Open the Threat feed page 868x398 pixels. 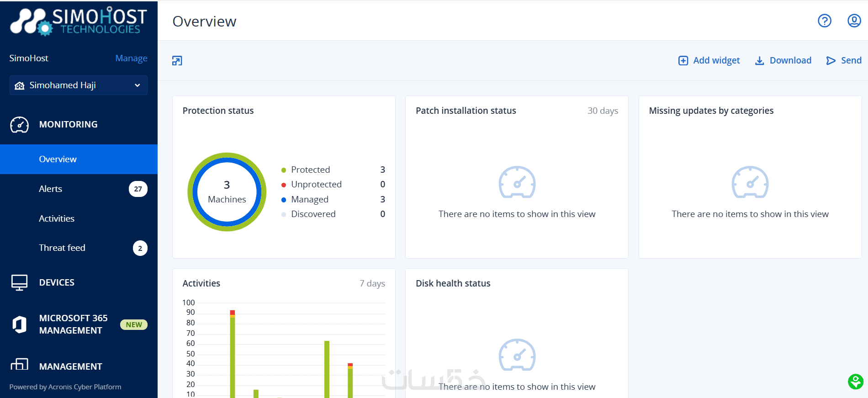point(62,248)
